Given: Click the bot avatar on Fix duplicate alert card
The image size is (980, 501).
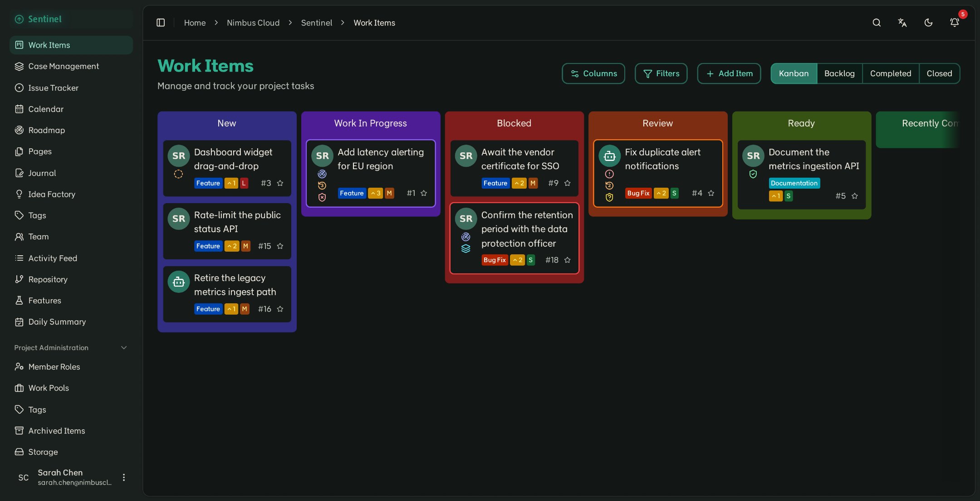Looking at the screenshot, I should point(609,156).
